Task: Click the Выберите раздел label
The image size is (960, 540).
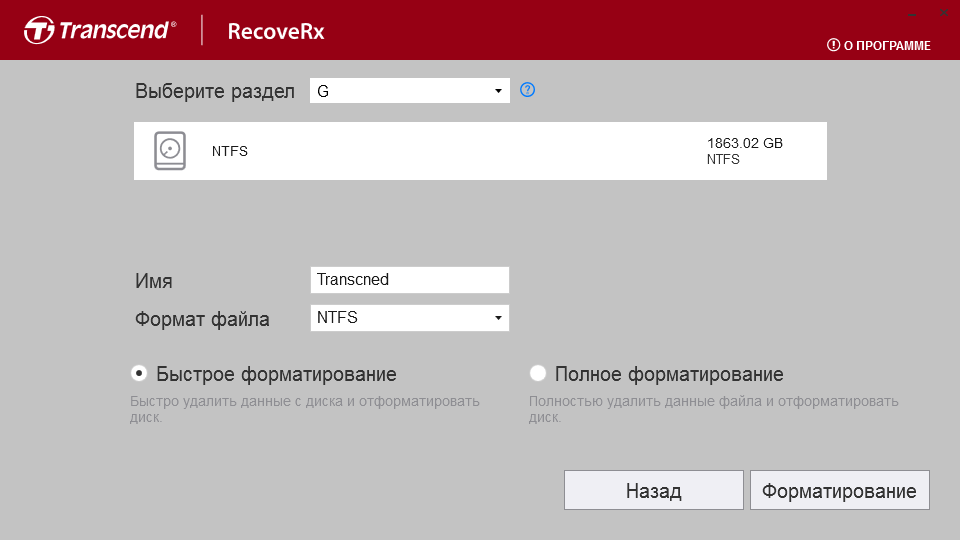Action: point(215,91)
